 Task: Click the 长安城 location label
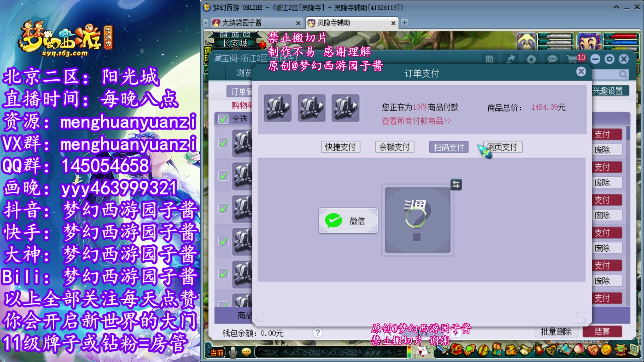[x=235, y=43]
